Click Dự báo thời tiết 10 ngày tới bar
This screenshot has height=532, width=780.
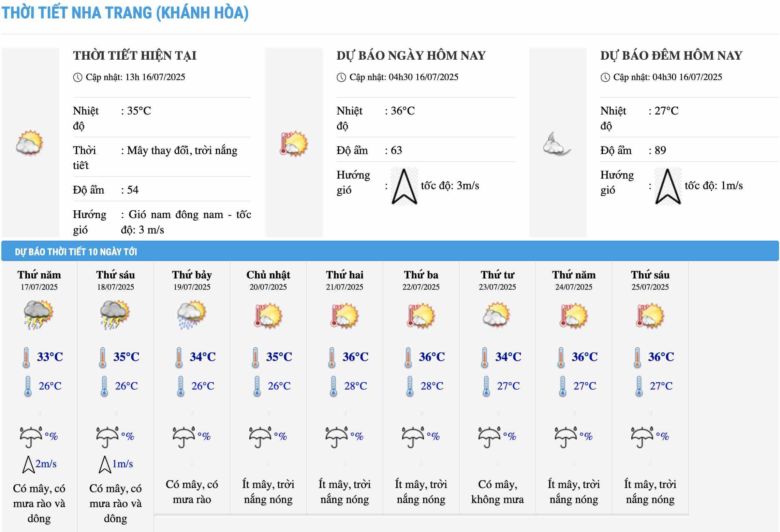[76, 252]
